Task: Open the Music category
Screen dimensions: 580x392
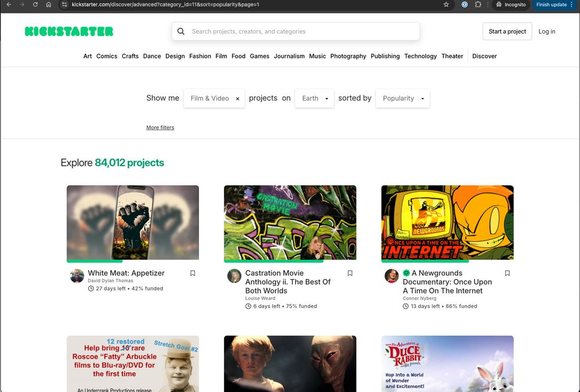Action: [x=317, y=56]
